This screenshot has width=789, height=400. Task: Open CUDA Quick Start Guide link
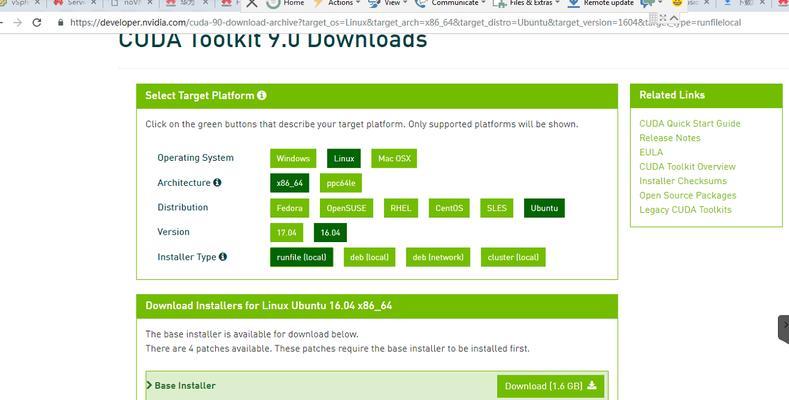click(x=689, y=123)
